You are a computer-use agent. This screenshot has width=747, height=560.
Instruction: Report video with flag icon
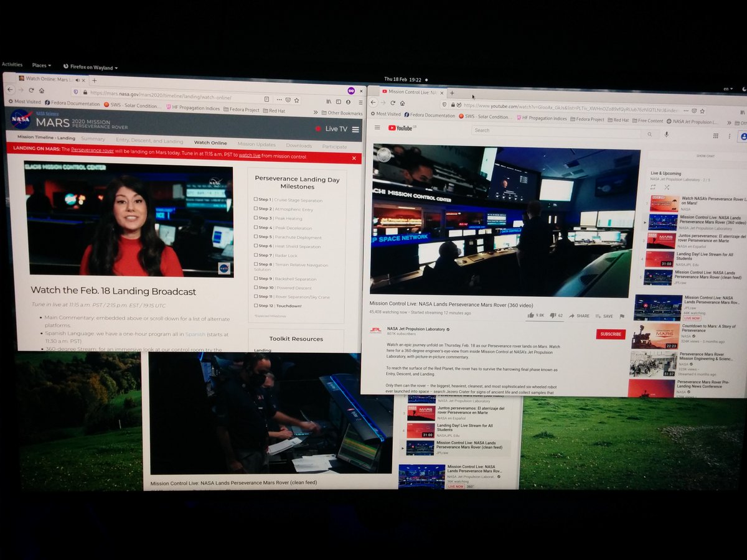(x=622, y=316)
